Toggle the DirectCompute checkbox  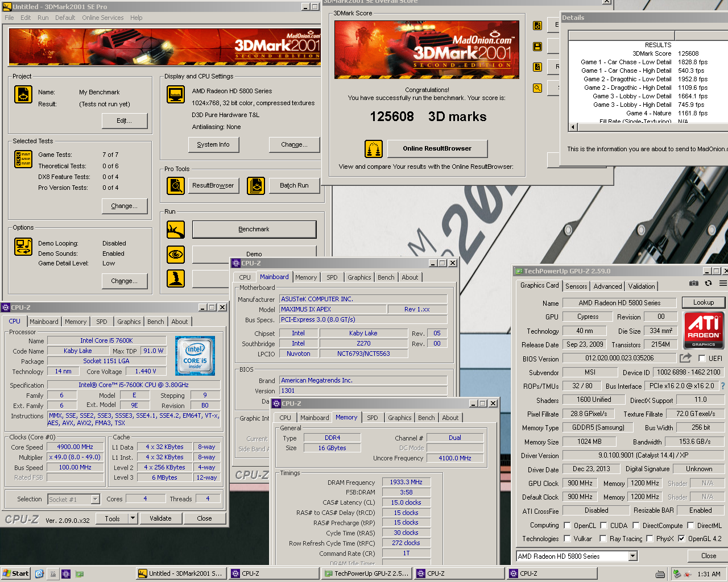coord(636,525)
